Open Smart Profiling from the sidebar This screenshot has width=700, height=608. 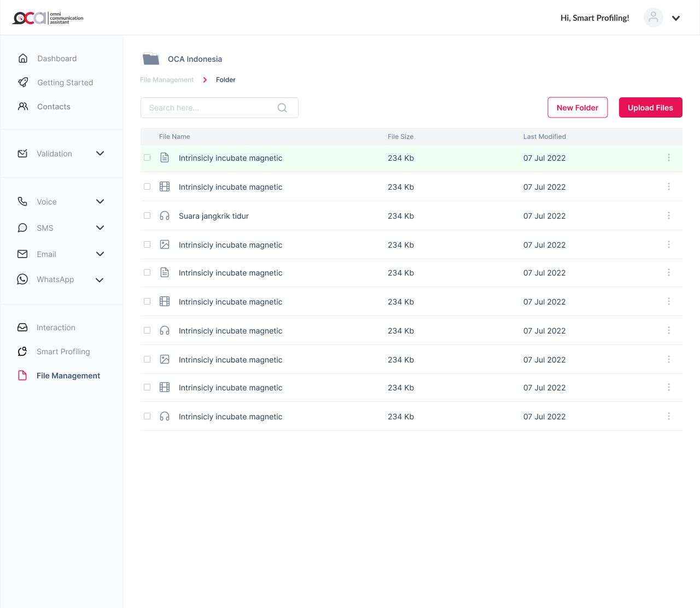click(x=63, y=352)
